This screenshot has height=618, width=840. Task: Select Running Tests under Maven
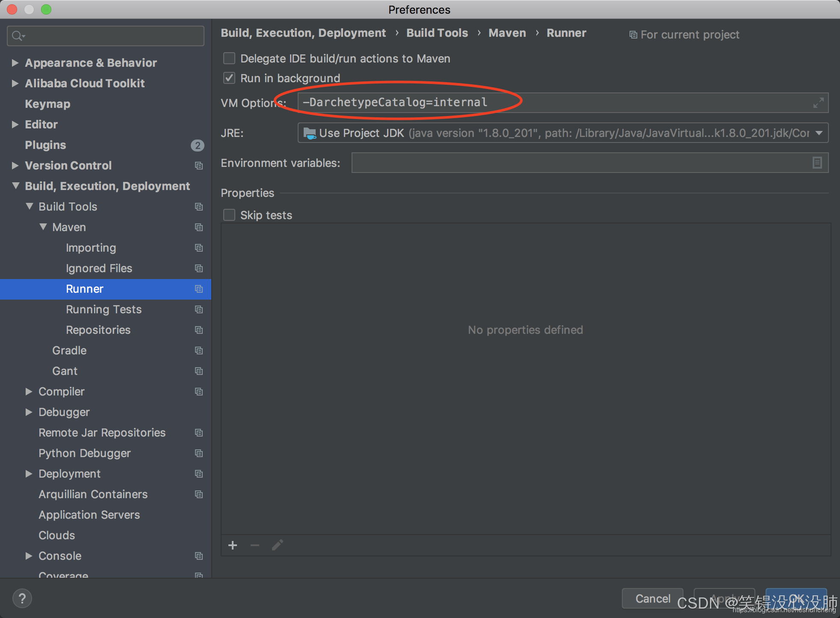point(104,309)
